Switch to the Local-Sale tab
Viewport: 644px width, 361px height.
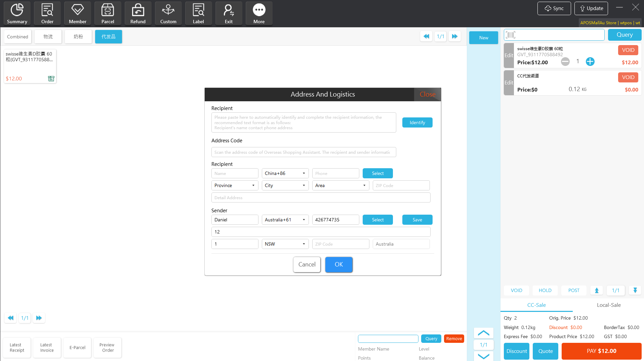coord(608,305)
